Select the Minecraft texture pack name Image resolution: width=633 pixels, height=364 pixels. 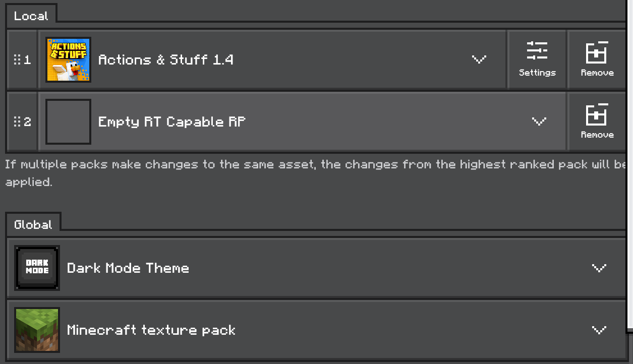[x=151, y=330]
